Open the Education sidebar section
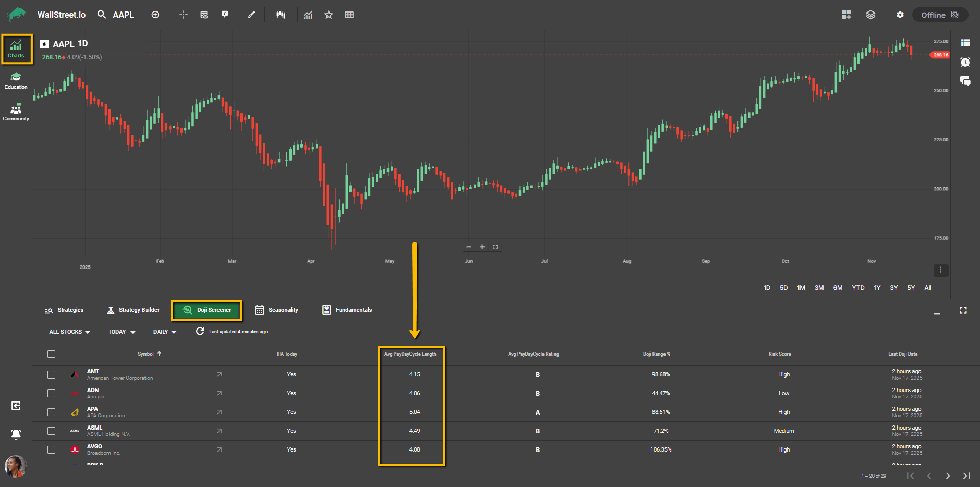Screen dimensions: 980x487 pyautogui.click(x=16, y=80)
